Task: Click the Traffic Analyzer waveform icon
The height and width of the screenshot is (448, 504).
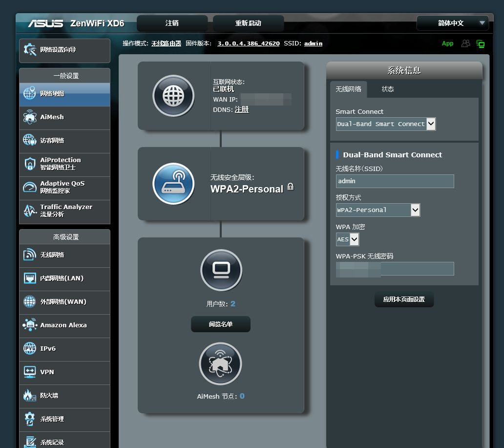Action: click(30, 211)
